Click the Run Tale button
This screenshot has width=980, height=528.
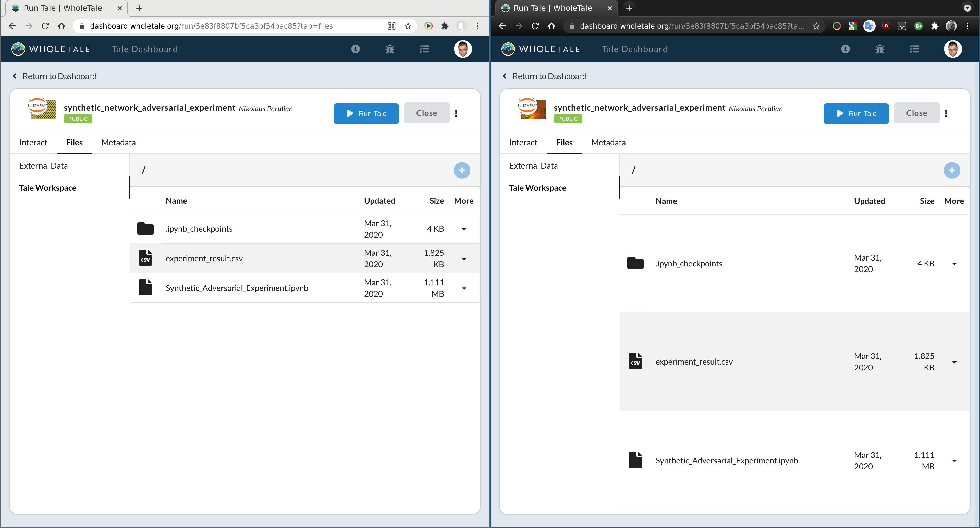pos(366,113)
